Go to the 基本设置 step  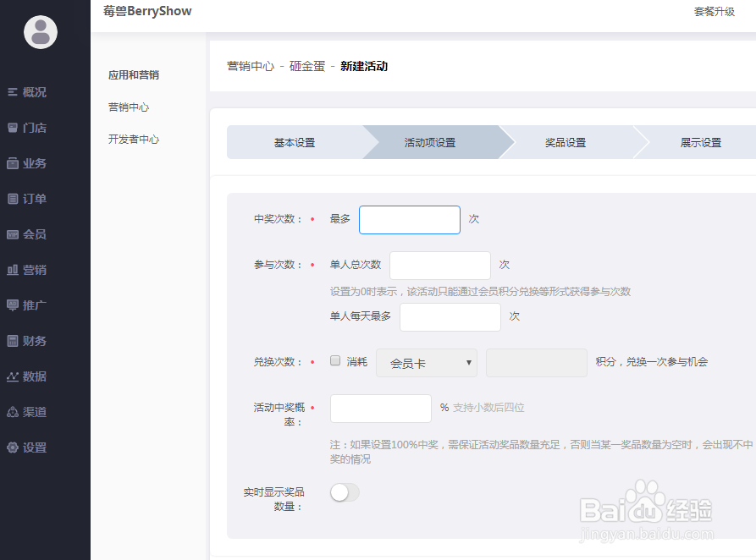tap(295, 142)
